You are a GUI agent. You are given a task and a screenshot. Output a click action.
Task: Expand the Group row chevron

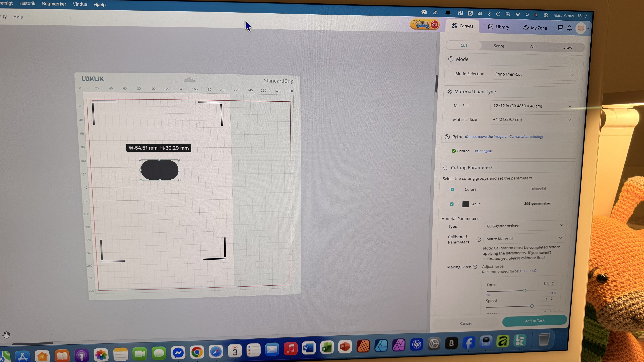click(459, 204)
